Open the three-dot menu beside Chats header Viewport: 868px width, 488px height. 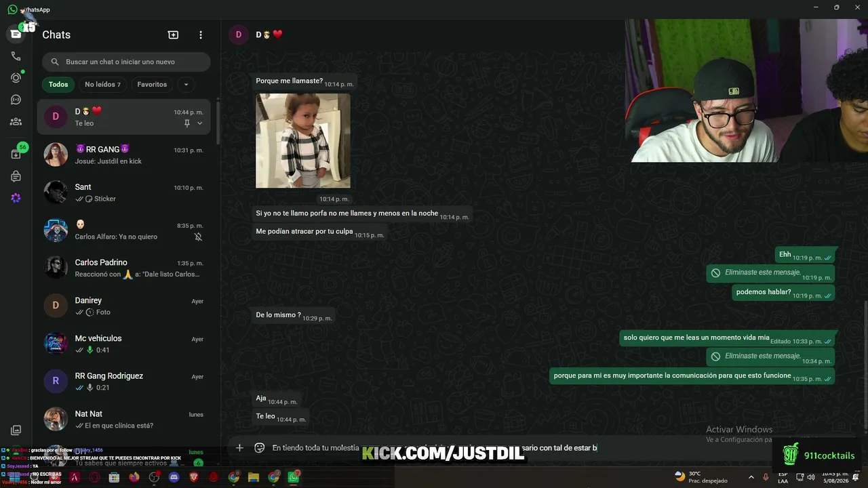click(x=201, y=35)
